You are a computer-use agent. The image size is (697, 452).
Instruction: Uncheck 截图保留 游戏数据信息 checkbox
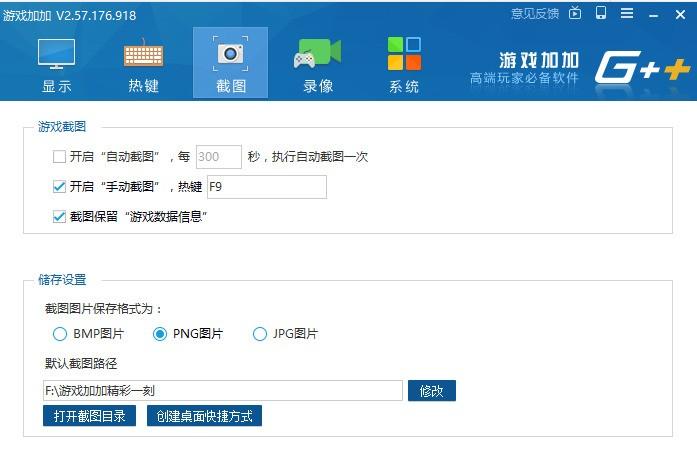(x=59, y=216)
